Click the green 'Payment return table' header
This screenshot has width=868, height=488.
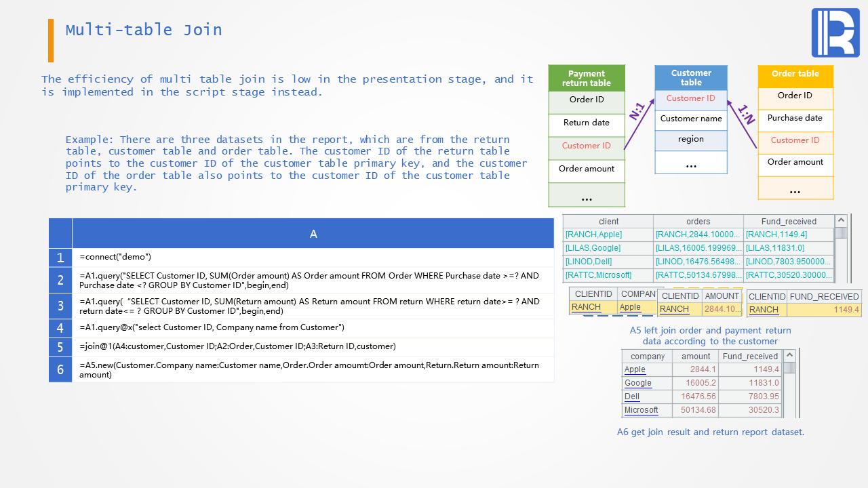point(587,78)
